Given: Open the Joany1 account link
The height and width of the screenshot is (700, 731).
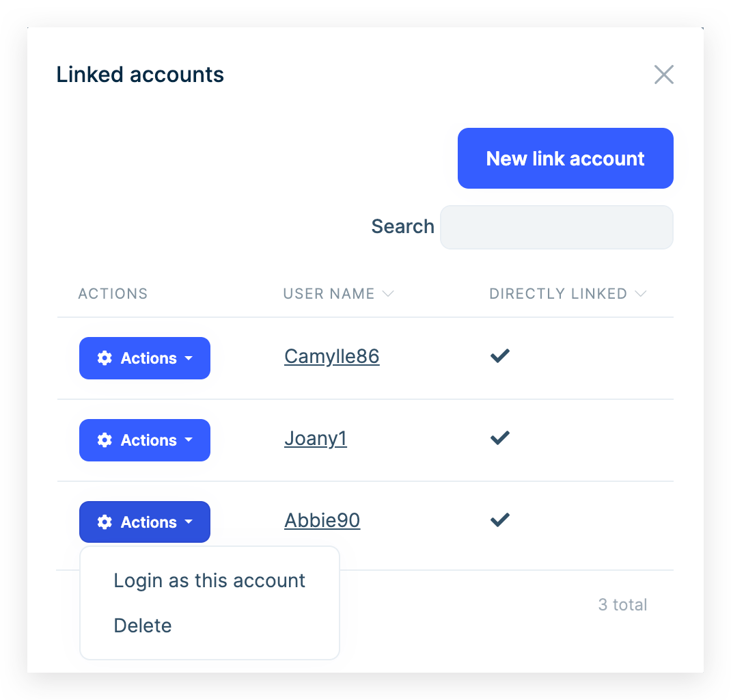Looking at the screenshot, I should click(315, 438).
